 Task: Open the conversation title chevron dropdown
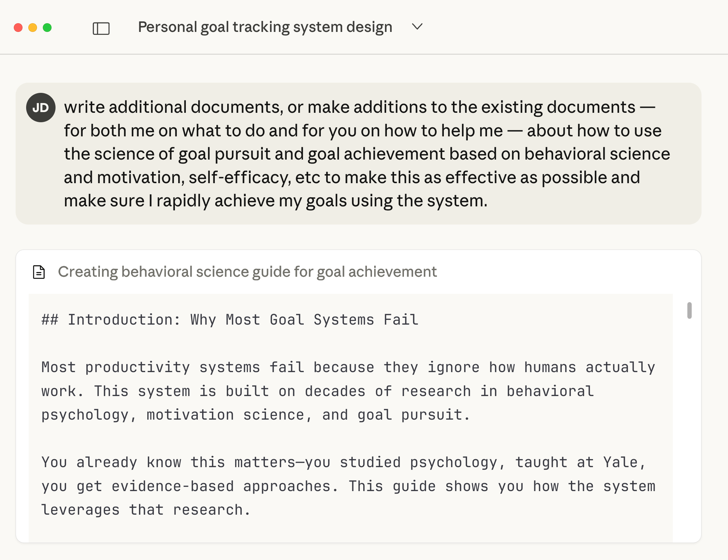417,27
